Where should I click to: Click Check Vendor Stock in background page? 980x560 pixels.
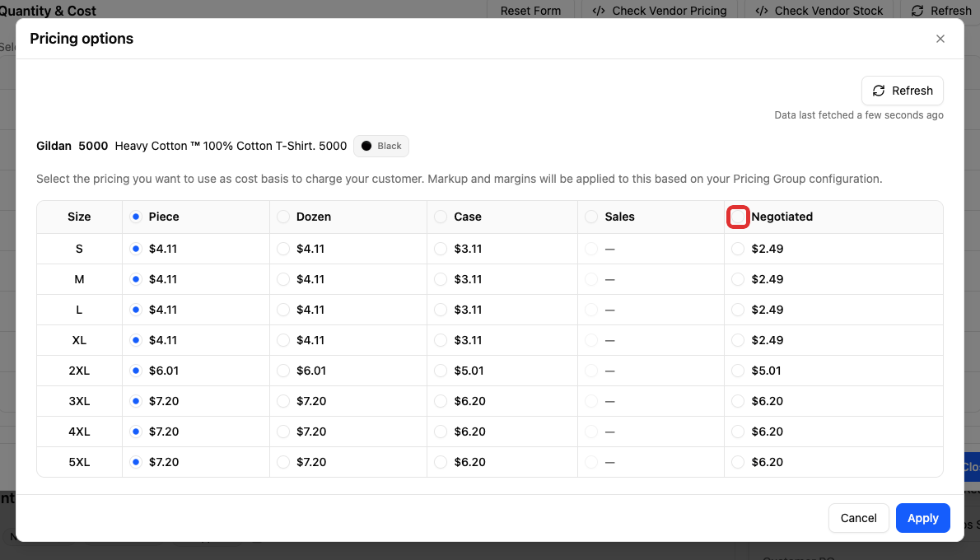point(819,11)
